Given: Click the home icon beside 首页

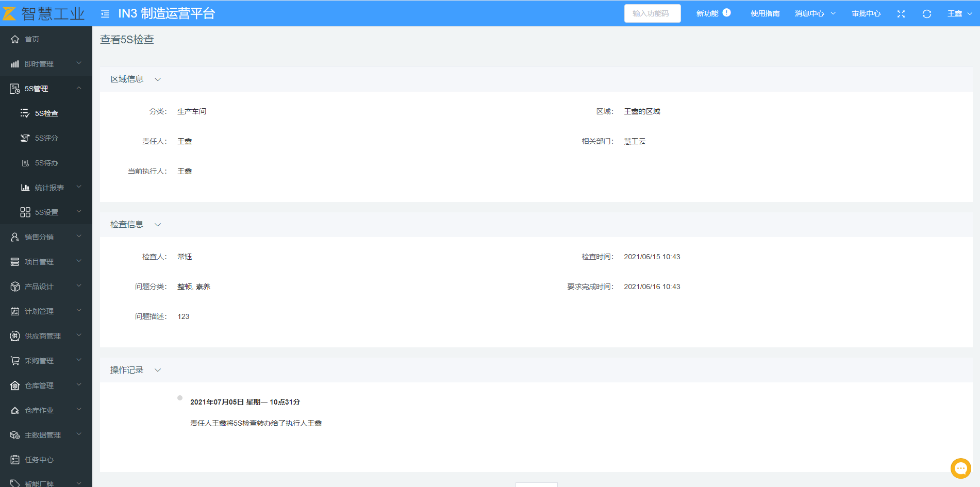Looking at the screenshot, I should 15,39.
